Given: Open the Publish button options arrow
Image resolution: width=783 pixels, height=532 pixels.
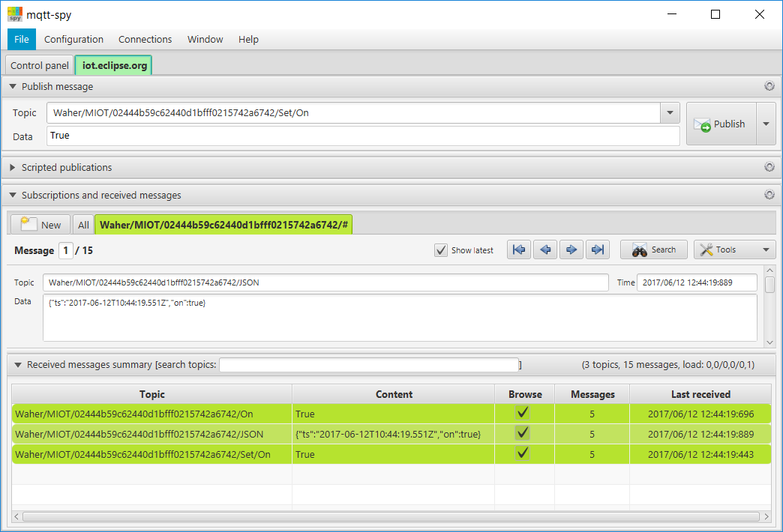Looking at the screenshot, I should (x=766, y=124).
